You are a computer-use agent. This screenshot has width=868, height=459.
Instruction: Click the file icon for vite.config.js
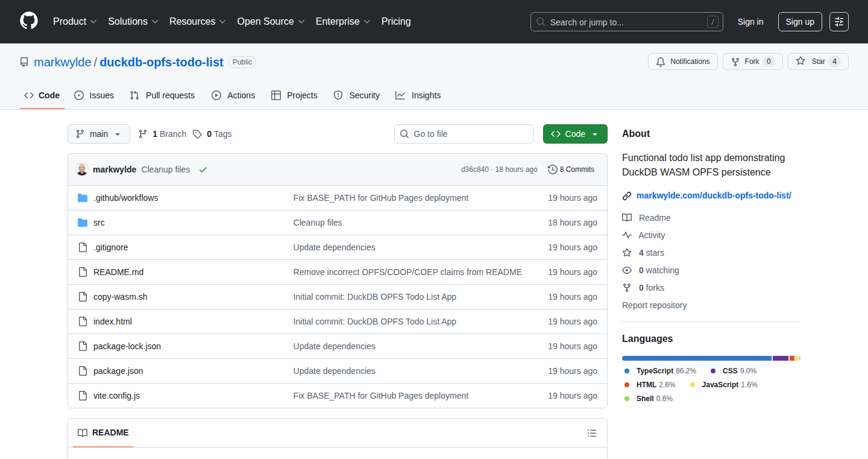tap(83, 396)
